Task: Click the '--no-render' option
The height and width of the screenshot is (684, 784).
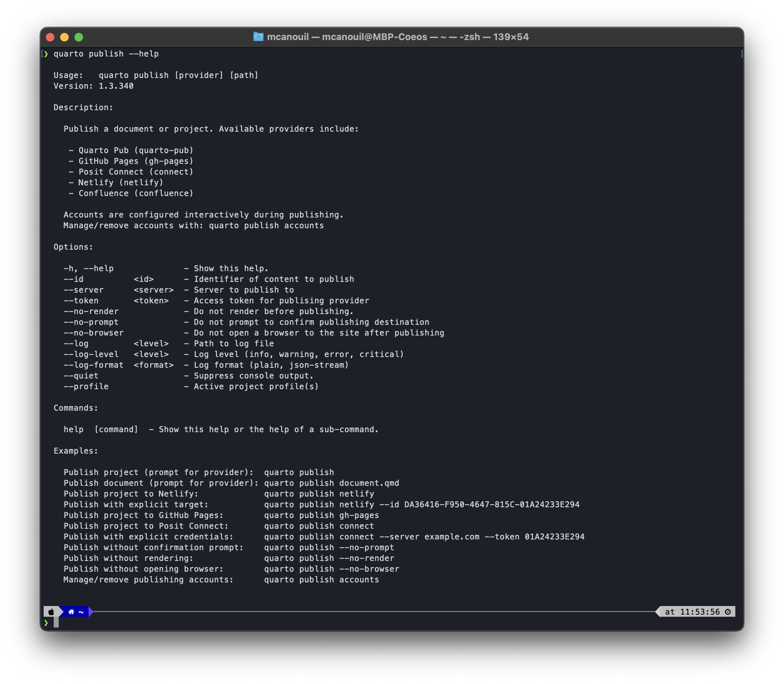Action: [x=91, y=312]
